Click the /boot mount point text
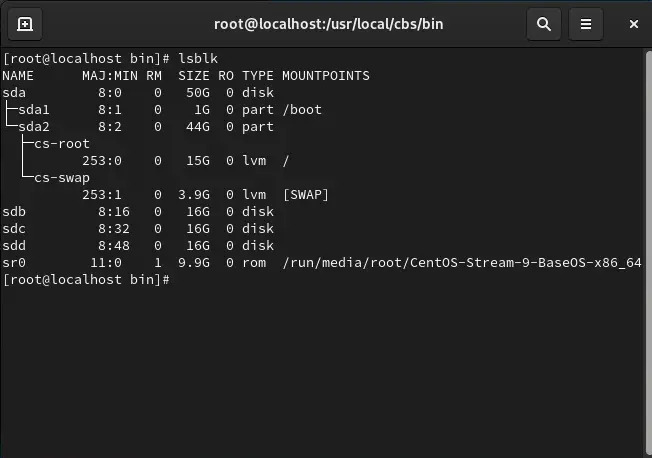The height and width of the screenshot is (458, 652). coord(302,110)
